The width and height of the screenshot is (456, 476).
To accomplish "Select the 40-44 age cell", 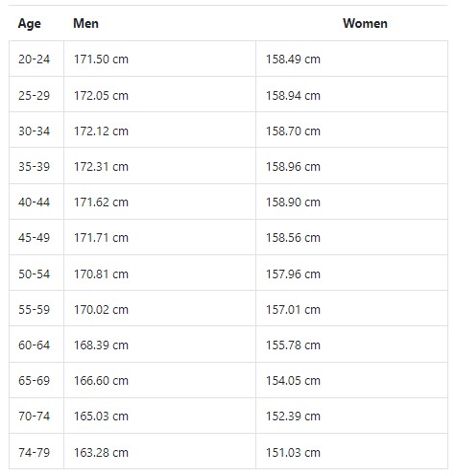I will pyautogui.click(x=36, y=202).
